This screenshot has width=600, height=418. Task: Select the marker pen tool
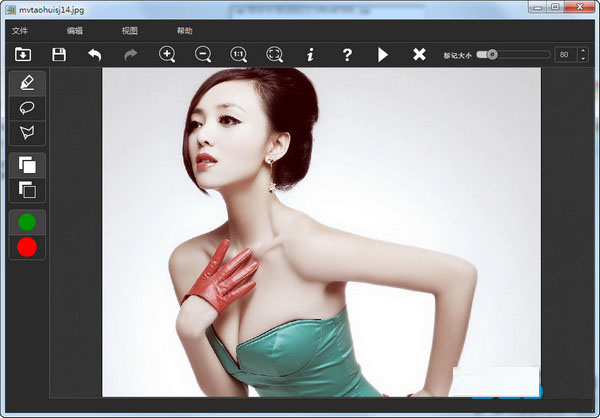(27, 83)
